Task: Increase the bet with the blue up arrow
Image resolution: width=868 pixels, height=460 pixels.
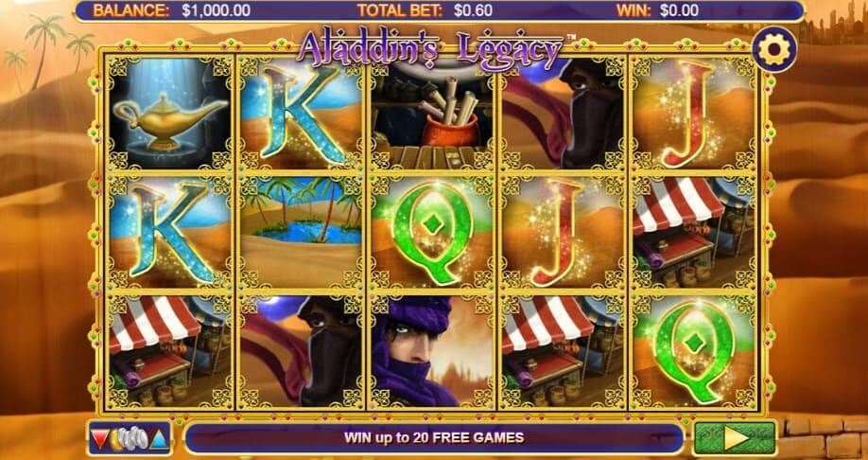Action: [160, 439]
